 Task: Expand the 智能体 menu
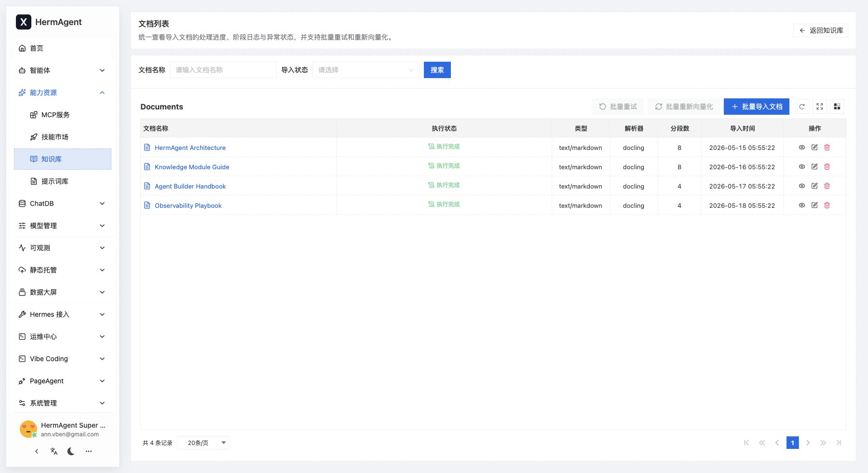(63, 70)
